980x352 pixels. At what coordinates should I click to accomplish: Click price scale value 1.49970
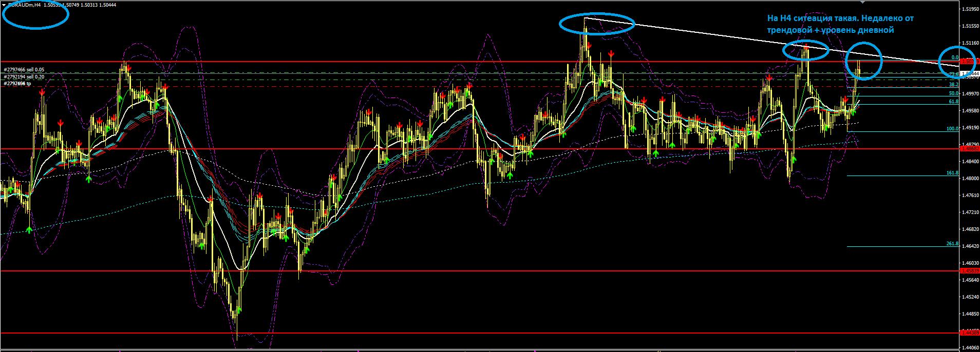tap(970, 93)
